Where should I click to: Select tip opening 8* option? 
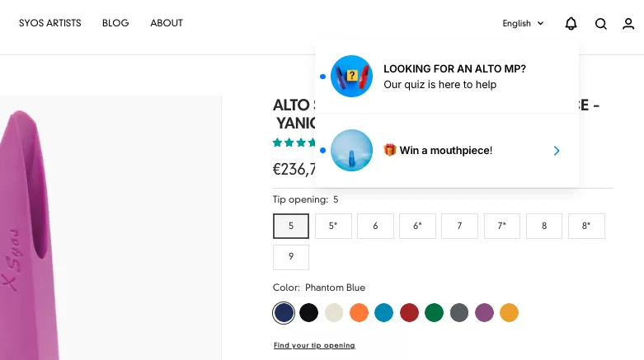[586, 226]
